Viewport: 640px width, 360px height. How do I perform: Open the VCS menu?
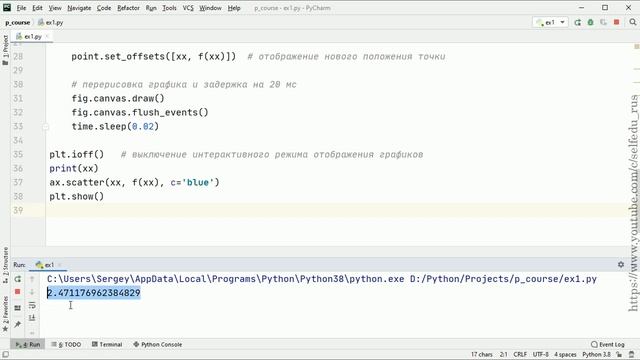(188, 8)
